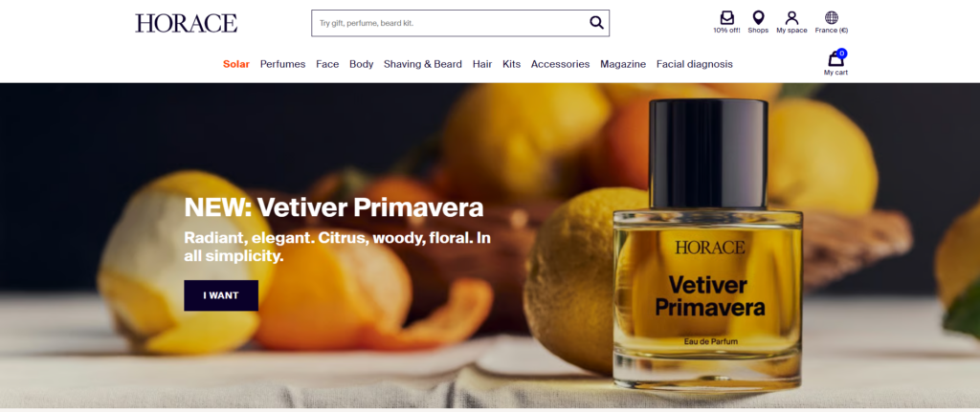Open the Hair category menu
Screen dimensions: 980x412
click(x=482, y=64)
